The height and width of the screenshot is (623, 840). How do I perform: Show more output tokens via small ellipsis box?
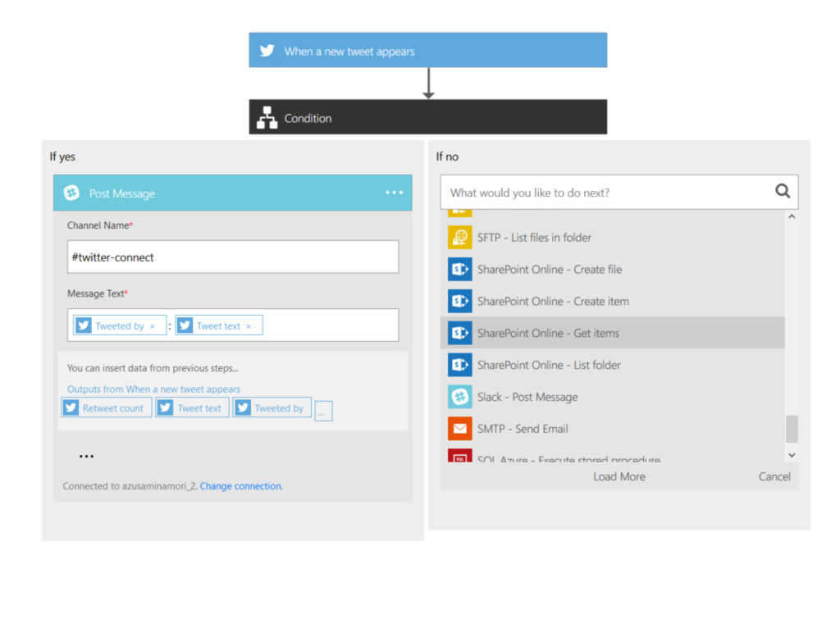pyautogui.click(x=323, y=411)
